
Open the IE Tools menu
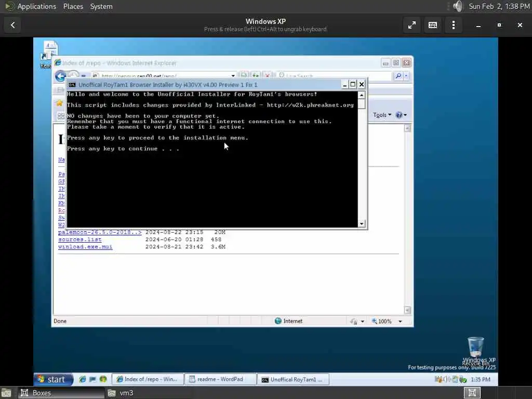(x=382, y=115)
